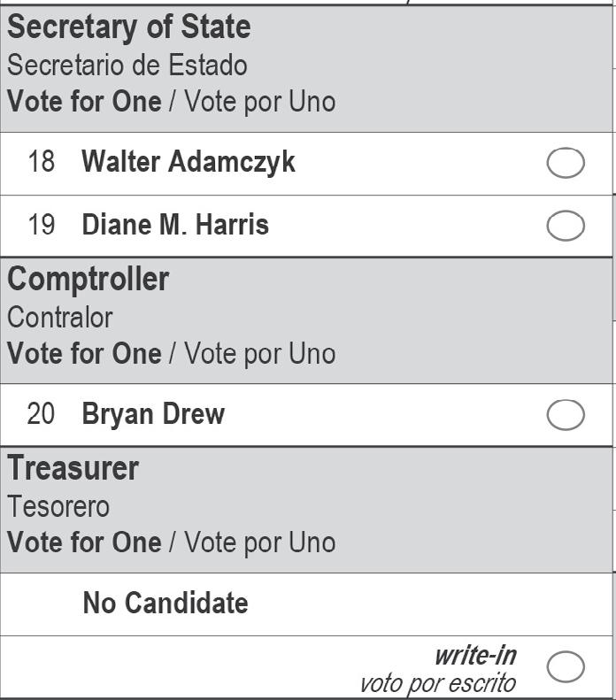Fill the oval for Walter Adamczyk
Screen dimensions: 616x700
566,163
